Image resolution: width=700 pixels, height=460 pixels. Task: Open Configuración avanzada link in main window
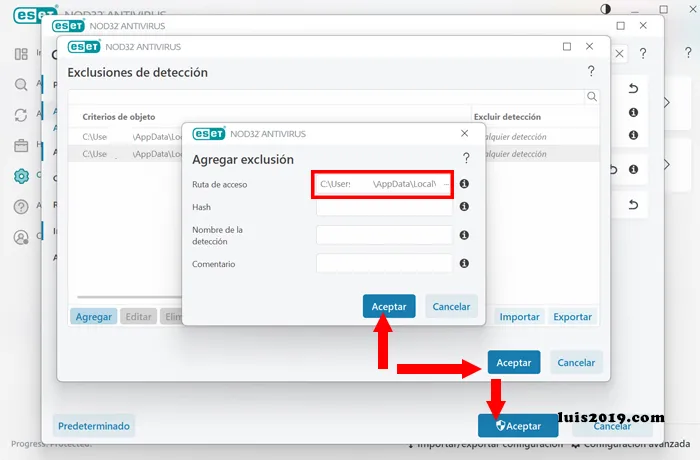click(632, 444)
